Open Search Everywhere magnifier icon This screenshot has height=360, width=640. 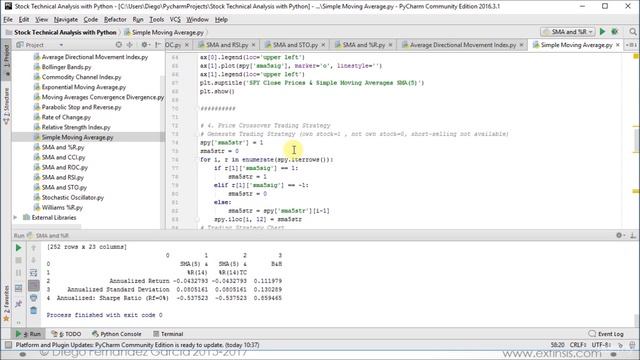633,32
